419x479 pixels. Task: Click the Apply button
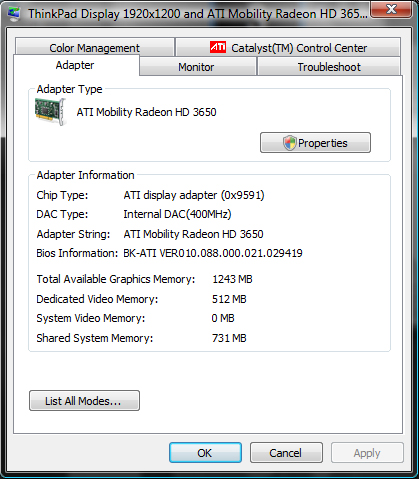pos(367,453)
